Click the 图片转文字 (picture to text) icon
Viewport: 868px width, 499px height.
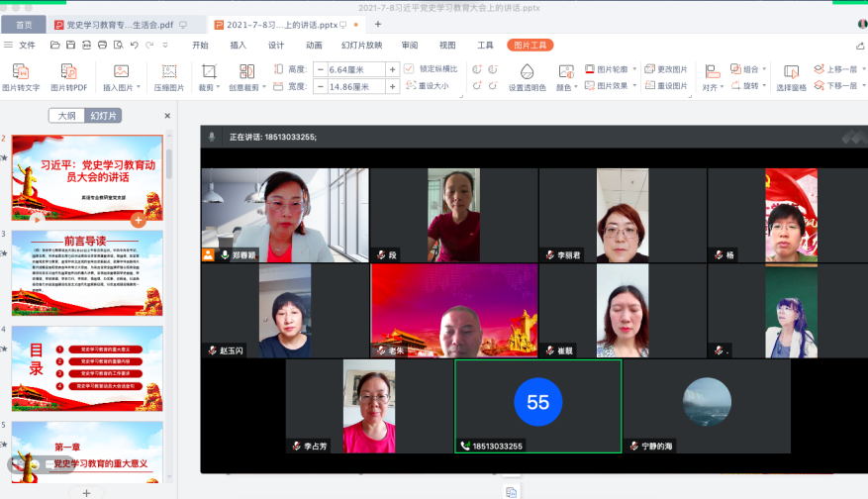click(21, 72)
